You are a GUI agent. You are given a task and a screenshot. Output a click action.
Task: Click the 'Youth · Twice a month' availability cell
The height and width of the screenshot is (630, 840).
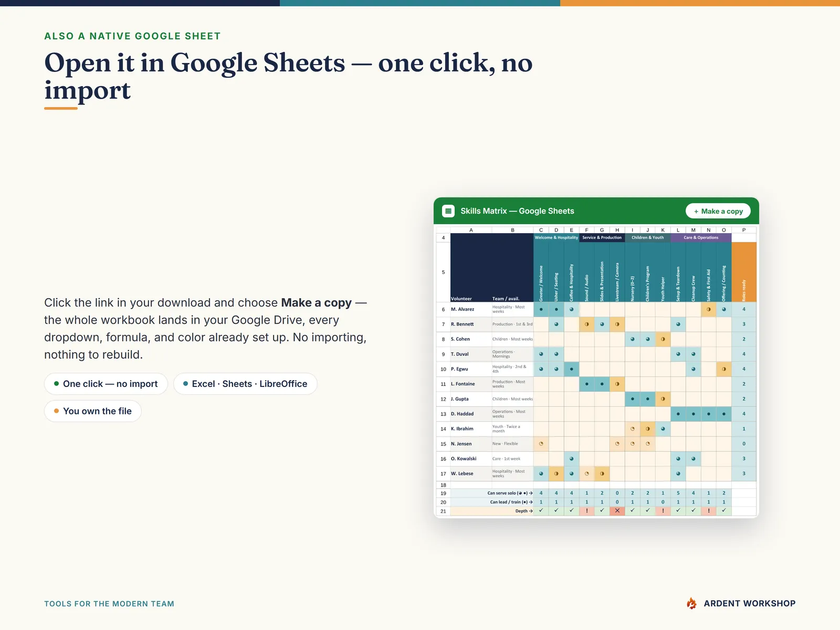(x=512, y=429)
